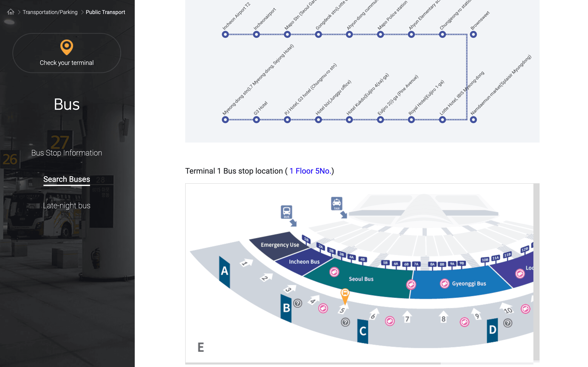This screenshot has width=588, height=367.
Task: Select the Brownsweet stop on route line
Action: tap(473, 34)
